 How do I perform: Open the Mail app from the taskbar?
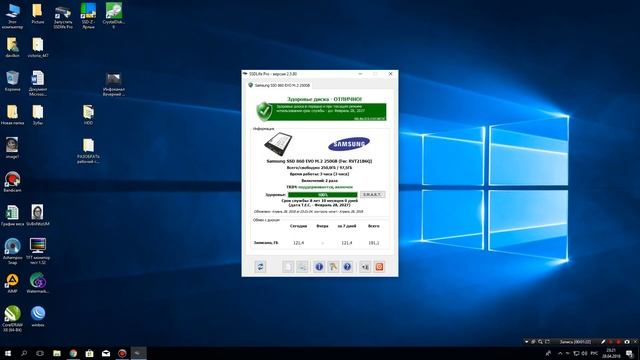click(106, 353)
